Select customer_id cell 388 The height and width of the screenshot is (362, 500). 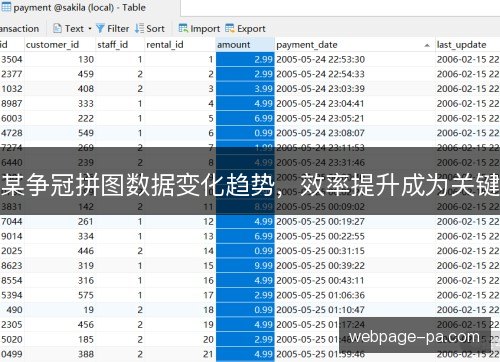60,354
